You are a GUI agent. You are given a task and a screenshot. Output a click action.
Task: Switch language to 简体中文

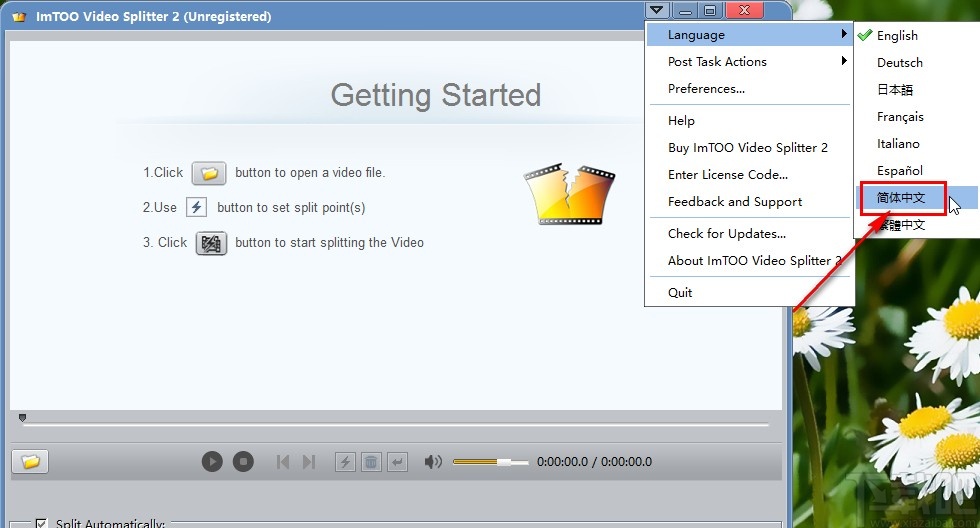point(916,197)
